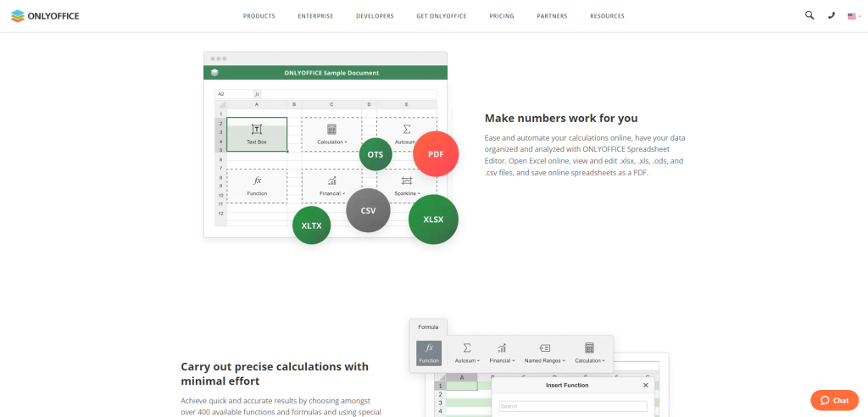Close the Insert Function dialog
Screen dimensions: 868x417
point(645,385)
